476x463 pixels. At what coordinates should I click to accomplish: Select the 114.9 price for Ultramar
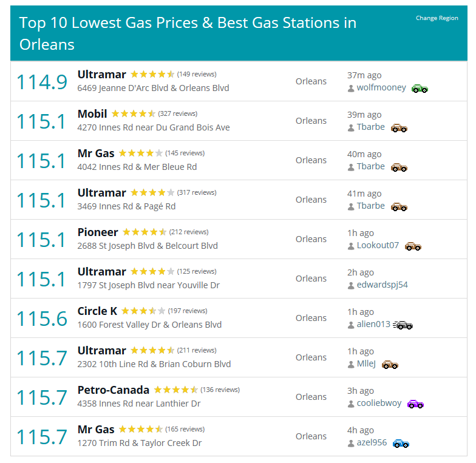(42, 82)
